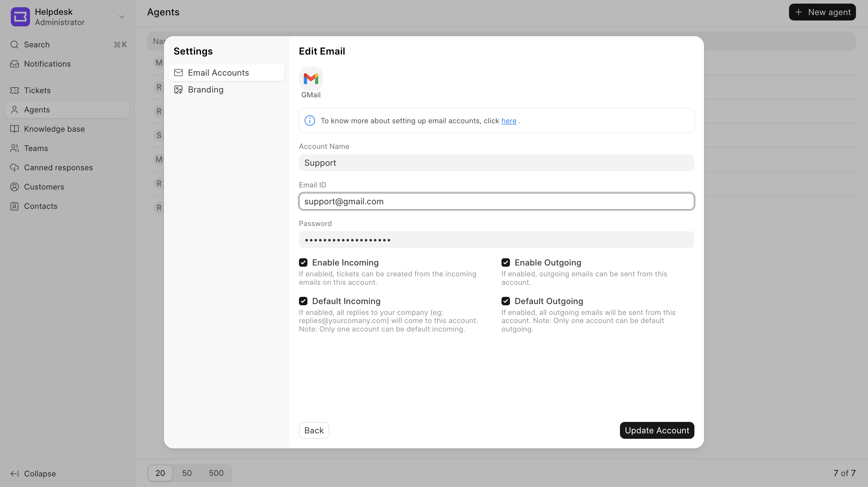The image size is (868, 487).
Task: Click the Helpdesk logo icon
Action: coord(20,17)
